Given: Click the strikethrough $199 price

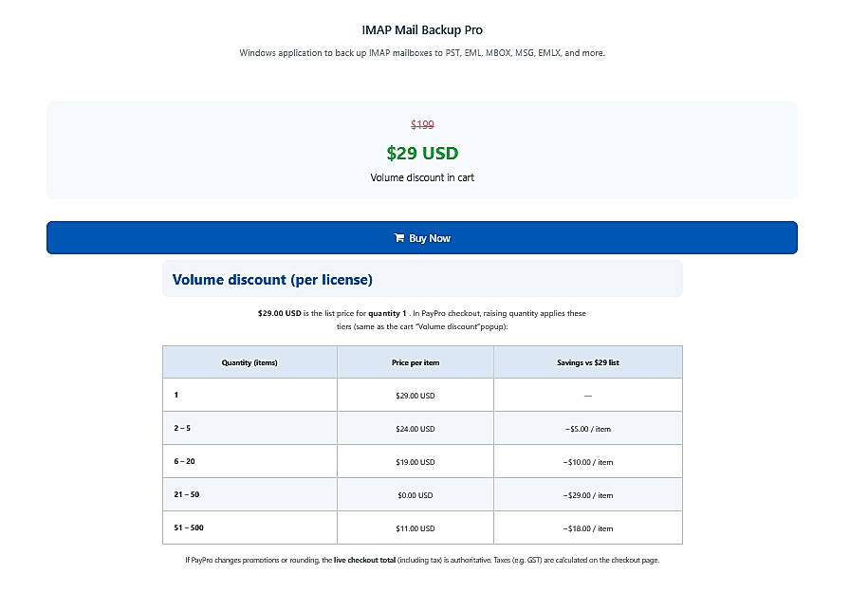Looking at the screenshot, I should 422,124.
